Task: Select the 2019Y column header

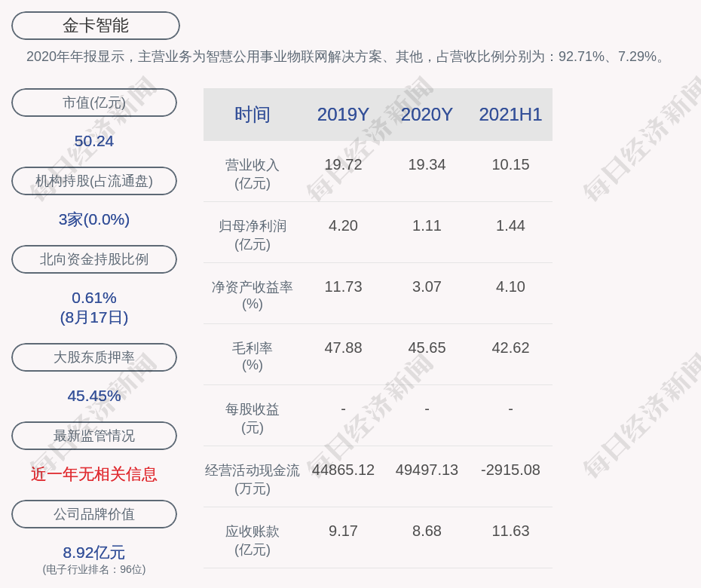Action: point(343,115)
